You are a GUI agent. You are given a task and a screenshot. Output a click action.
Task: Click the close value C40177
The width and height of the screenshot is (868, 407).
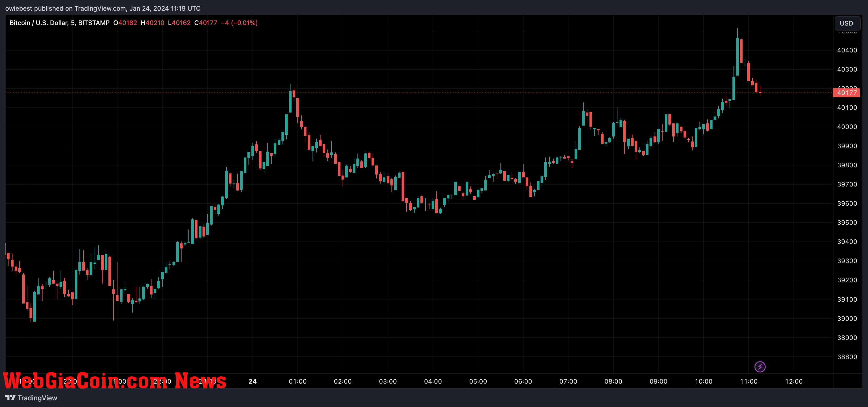[x=205, y=23]
